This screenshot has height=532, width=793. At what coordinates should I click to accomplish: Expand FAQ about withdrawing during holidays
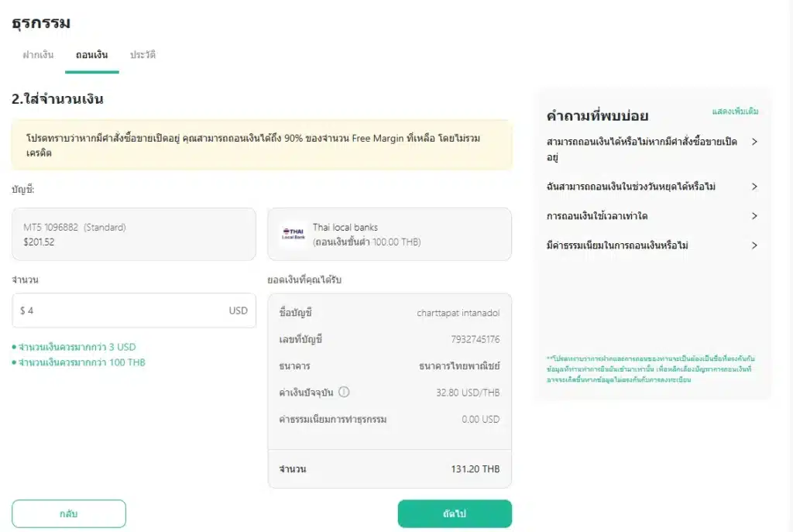652,187
